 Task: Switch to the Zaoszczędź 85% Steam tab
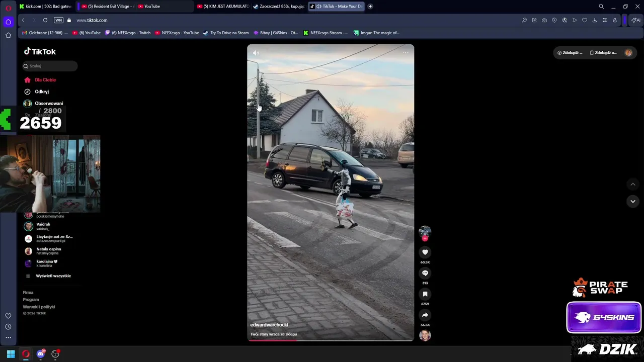(x=279, y=7)
